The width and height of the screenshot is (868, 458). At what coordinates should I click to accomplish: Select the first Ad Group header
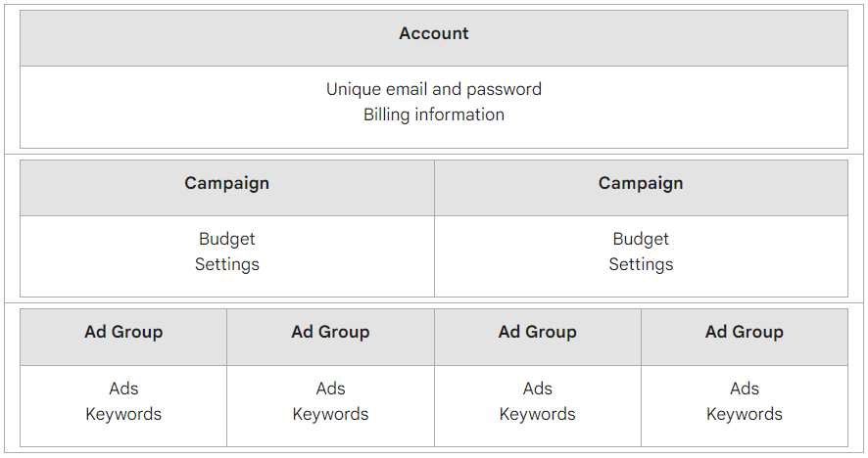click(x=123, y=333)
